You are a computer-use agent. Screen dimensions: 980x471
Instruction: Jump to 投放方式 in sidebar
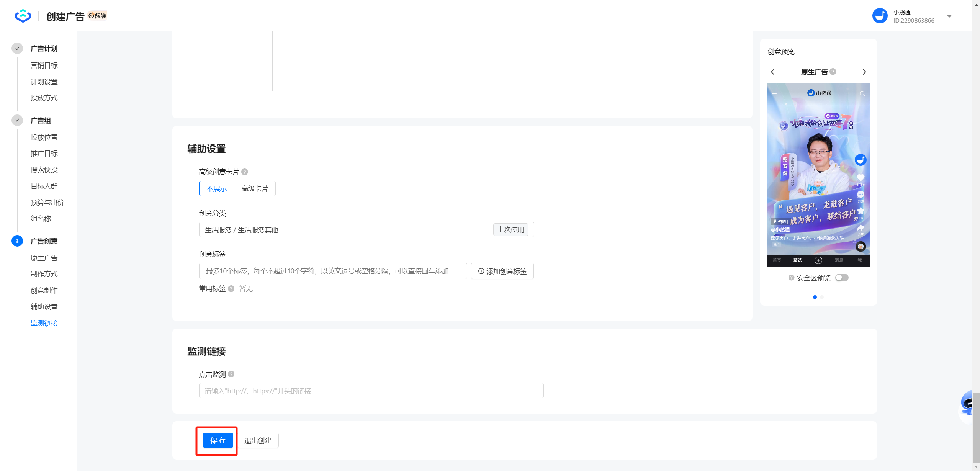pos(44,98)
